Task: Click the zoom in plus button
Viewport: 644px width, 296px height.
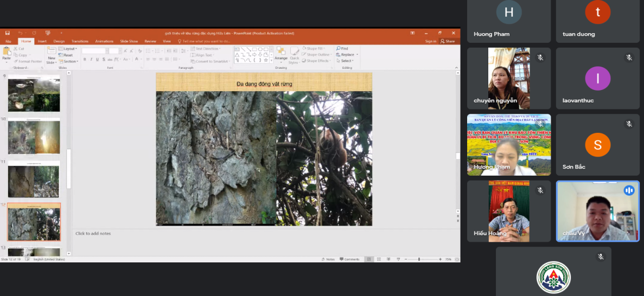Action: pyautogui.click(x=441, y=259)
